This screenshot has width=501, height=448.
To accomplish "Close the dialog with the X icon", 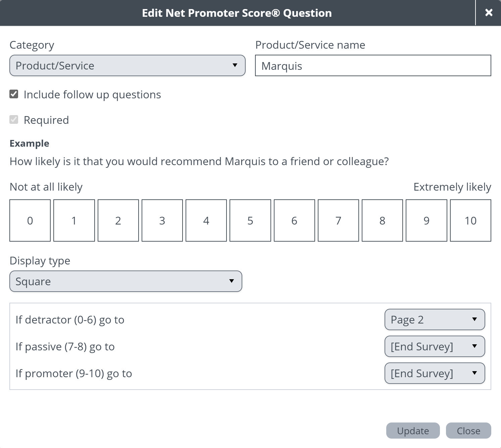I will 489,13.
